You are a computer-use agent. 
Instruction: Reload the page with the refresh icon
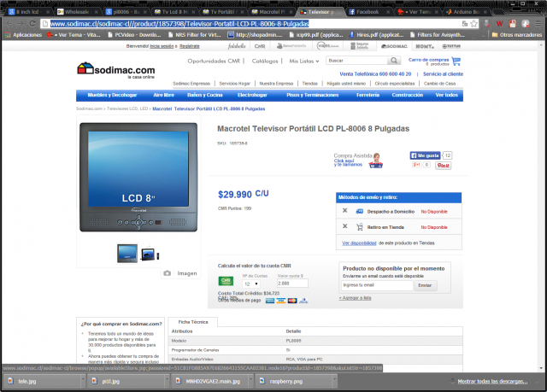tap(32, 24)
